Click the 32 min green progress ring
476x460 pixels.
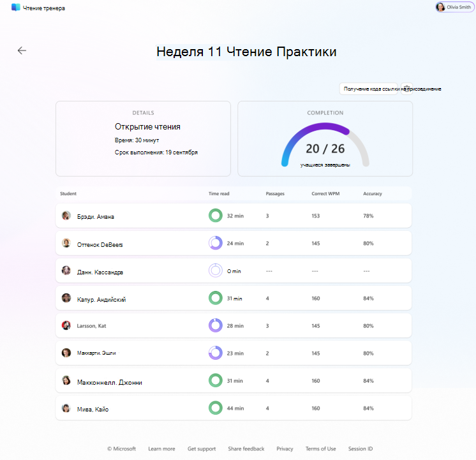pos(216,216)
